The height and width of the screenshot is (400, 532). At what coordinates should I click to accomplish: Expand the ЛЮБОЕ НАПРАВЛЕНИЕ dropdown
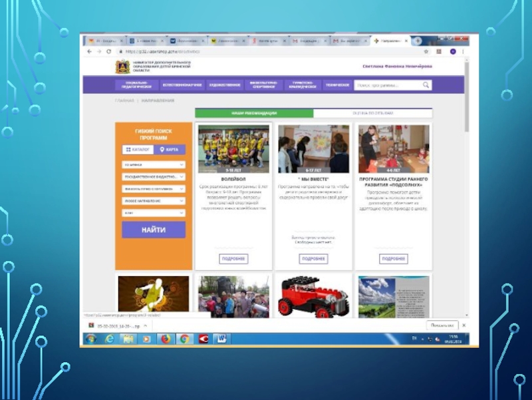point(154,201)
